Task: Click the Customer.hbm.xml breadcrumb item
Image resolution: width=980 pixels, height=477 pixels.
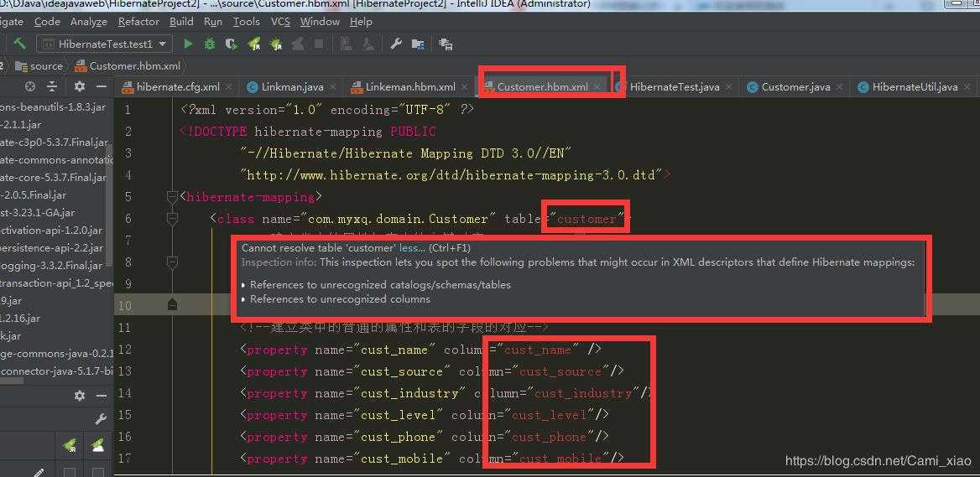Action: point(128,65)
